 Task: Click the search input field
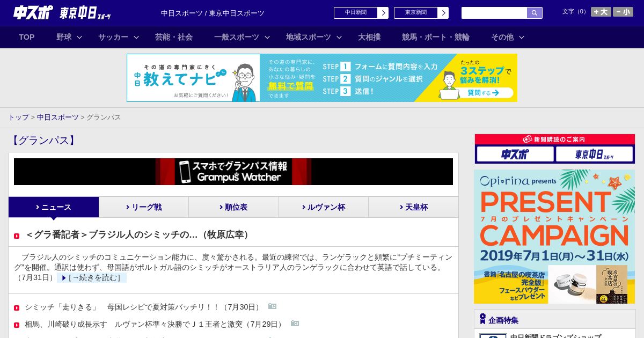tap(494, 13)
